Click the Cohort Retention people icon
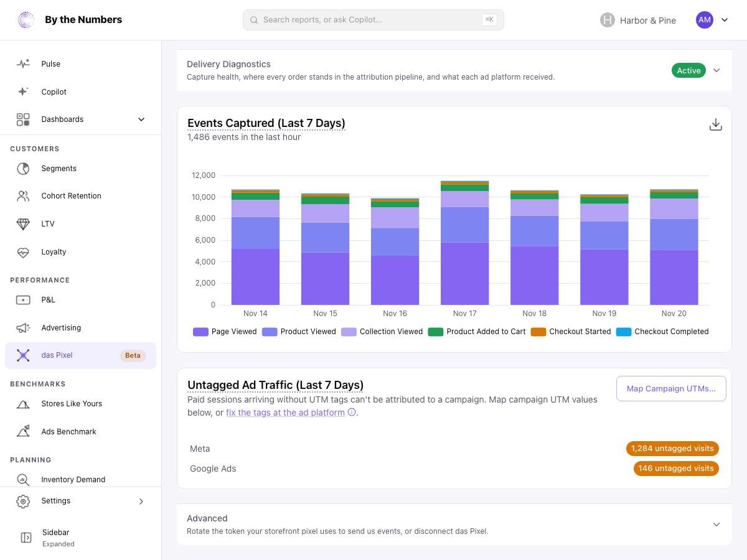Viewport: 747px width, 560px height. [23, 196]
